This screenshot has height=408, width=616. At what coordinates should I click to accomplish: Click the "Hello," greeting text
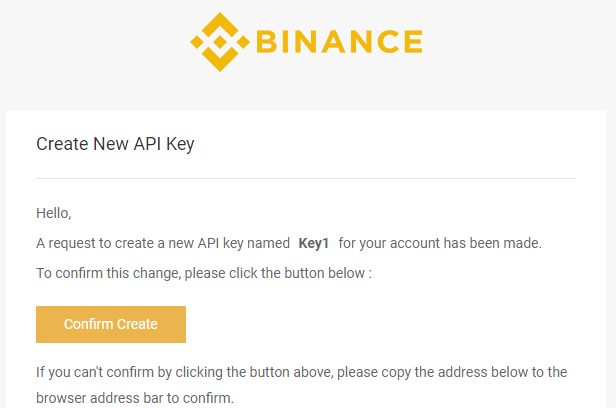53,213
